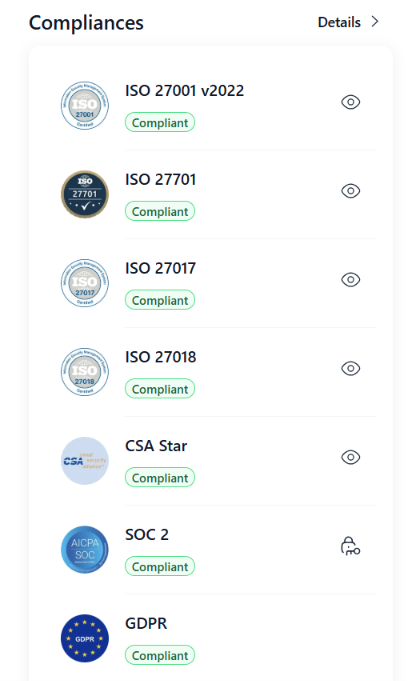407x681 pixels.
Task: Click the AICPA SOC badge icon
Action: [85, 549]
